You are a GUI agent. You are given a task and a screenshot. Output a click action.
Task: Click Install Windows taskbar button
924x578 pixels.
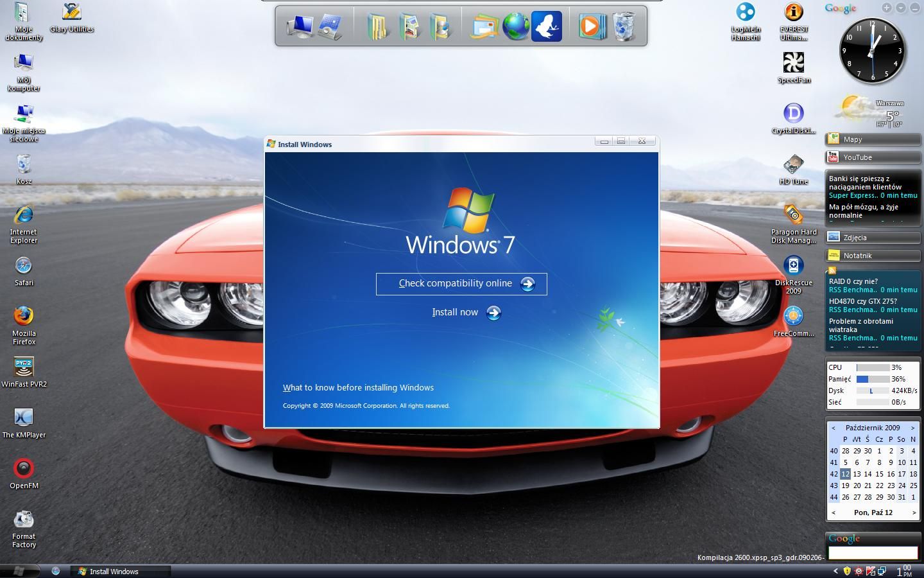click(x=121, y=571)
